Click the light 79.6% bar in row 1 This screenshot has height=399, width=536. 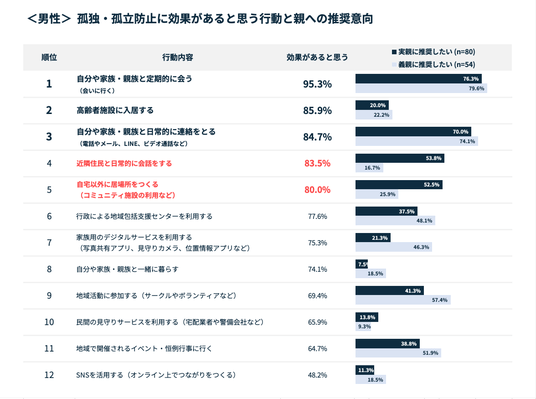(x=421, y=88)
